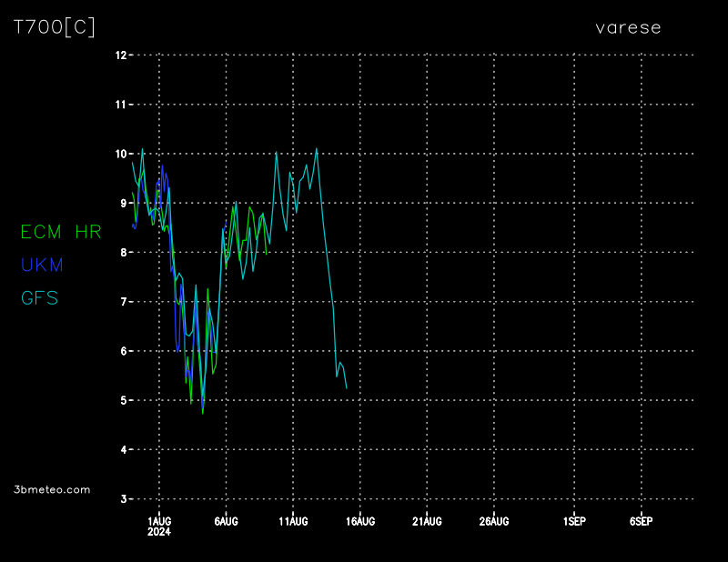Click the T700[C] chart title
The width and height of the screenshot is (728, 562).
click(55, 27)
